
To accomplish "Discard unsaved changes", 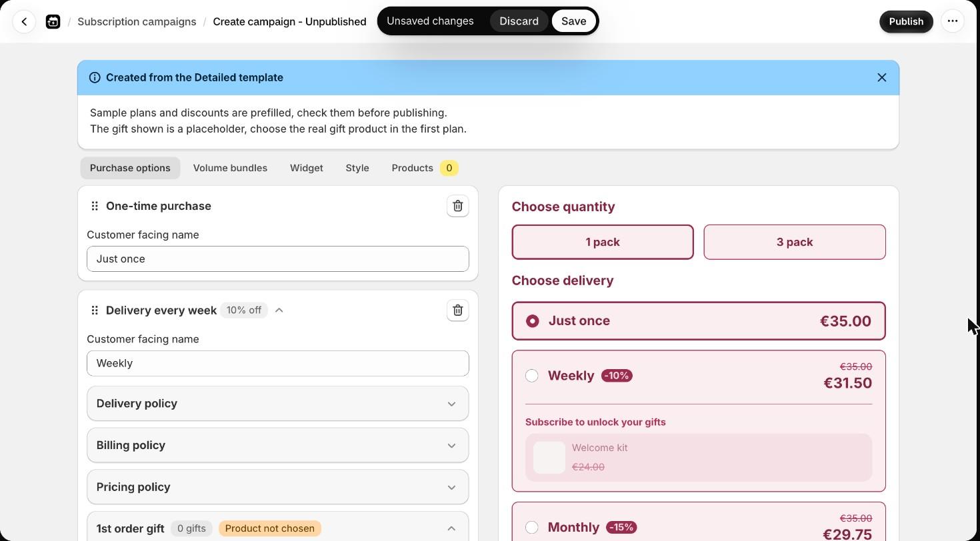I will (519, 21).
